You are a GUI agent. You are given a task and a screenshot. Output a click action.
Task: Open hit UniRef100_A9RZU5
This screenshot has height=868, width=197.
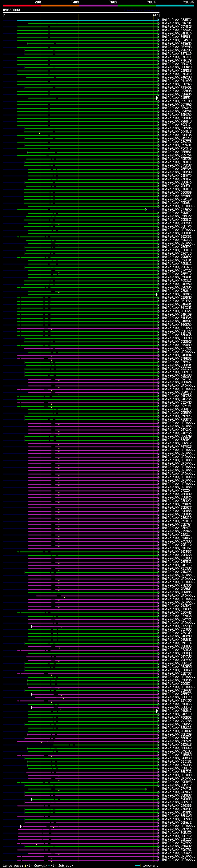coord(177,50)
